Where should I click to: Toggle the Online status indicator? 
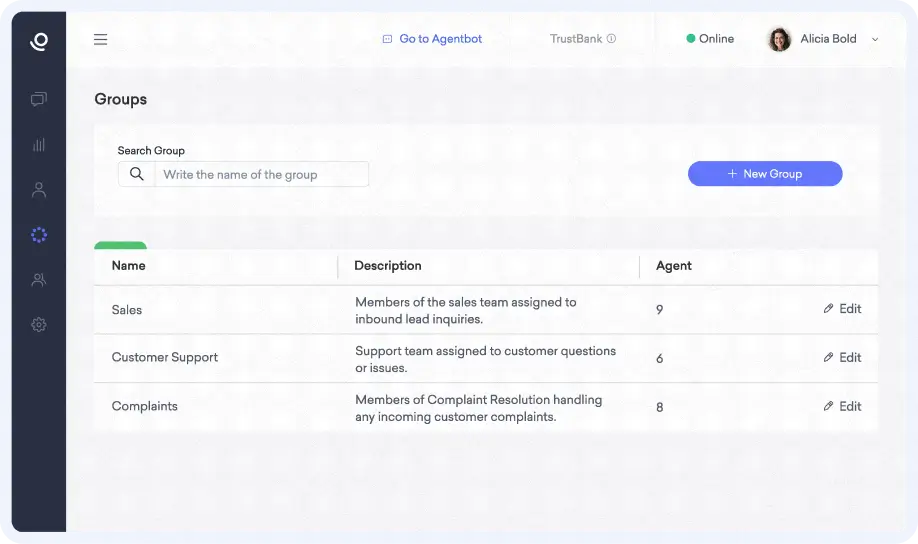[x=710, y=39]
